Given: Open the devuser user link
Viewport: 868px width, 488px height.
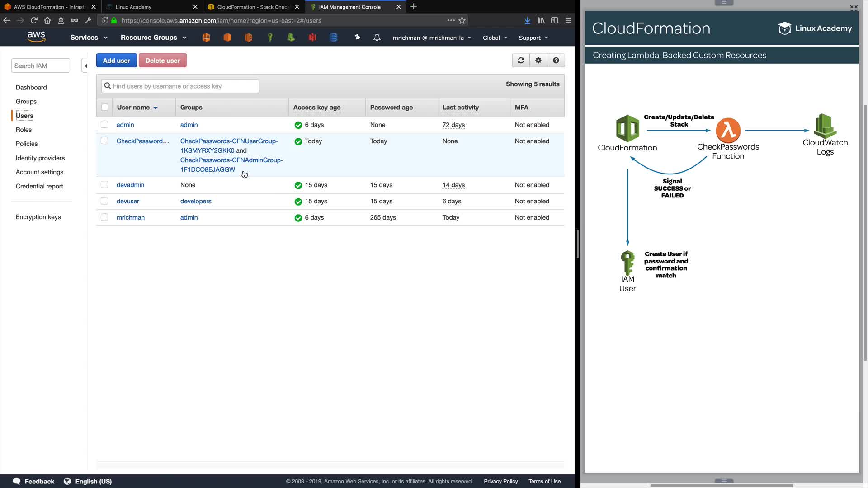Looking at the screenshot, I should pos(127,201).
